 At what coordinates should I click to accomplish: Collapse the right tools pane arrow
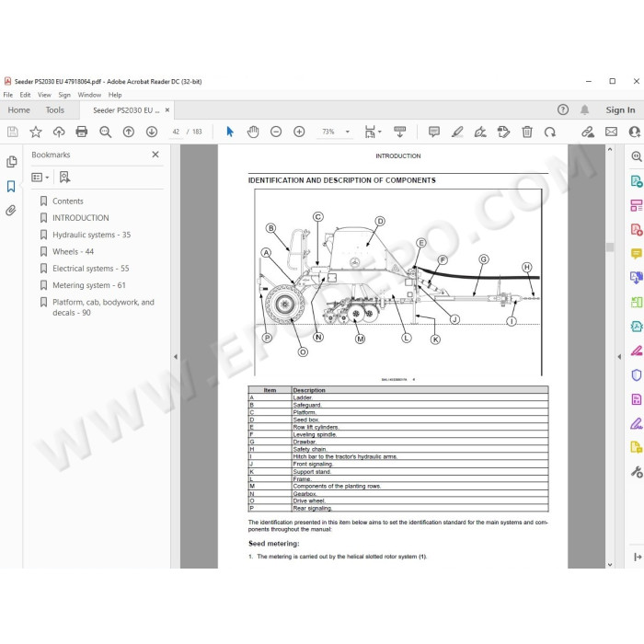click(619, 357)
